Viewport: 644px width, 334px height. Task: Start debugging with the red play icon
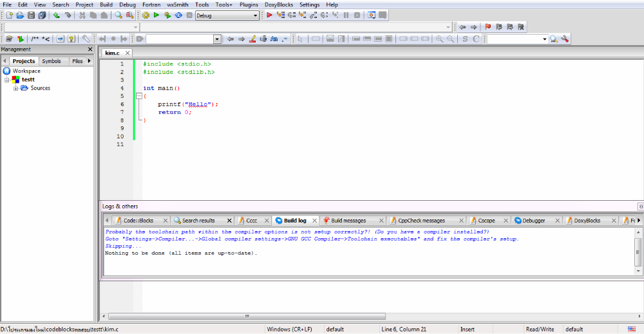(269, 15)
